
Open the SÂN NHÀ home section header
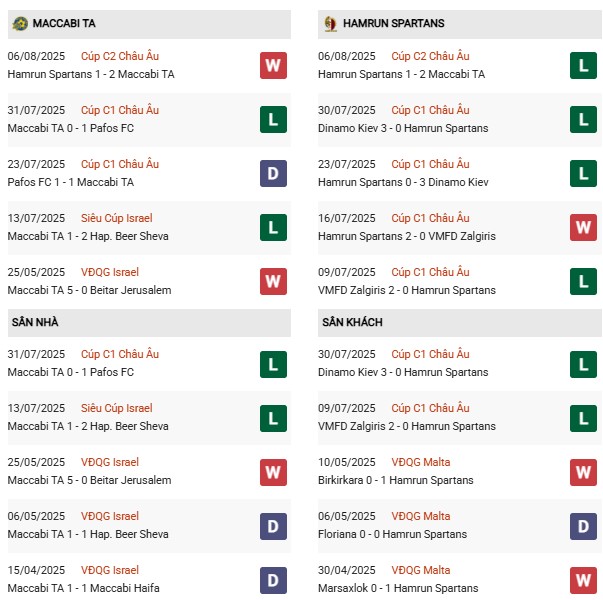click(35, 322)
